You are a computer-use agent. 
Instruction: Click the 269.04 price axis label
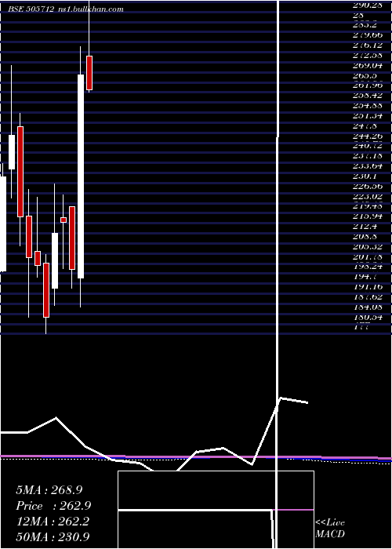(x=368, y=65)
